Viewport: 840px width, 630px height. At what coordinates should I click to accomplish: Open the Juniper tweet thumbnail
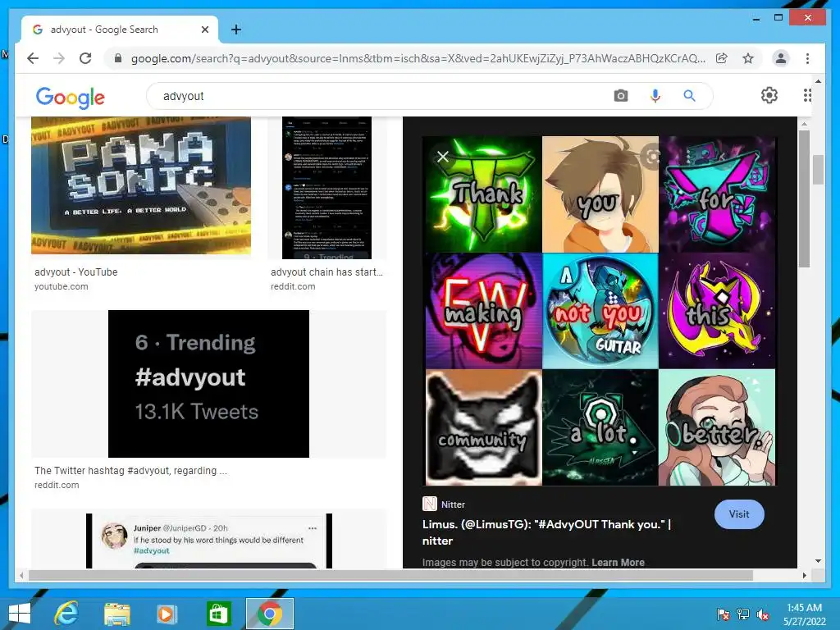click(209, 541)
